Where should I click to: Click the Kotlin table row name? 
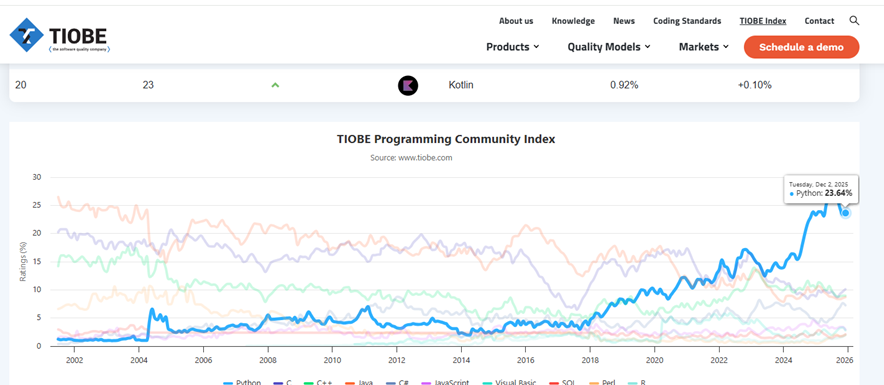461,85
